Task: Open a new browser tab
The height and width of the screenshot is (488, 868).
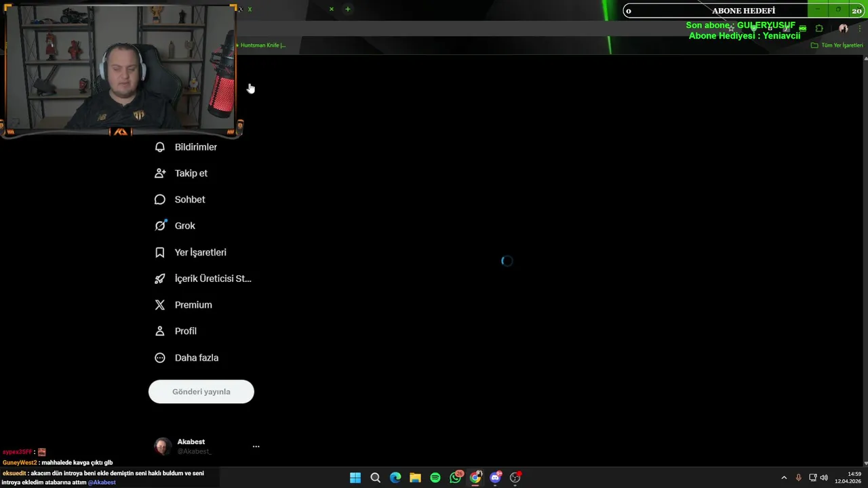Action: (x=347, y=9)
